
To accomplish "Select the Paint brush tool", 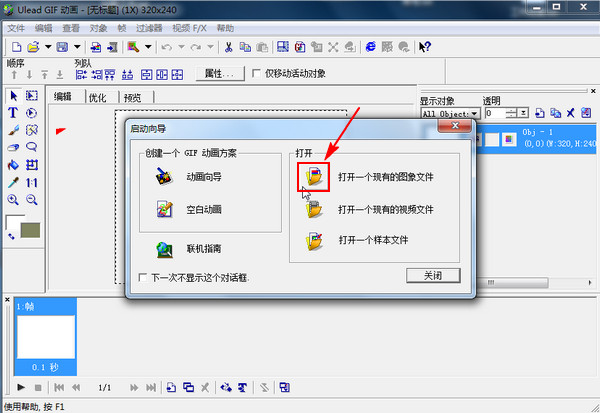I will coord(13,130).
